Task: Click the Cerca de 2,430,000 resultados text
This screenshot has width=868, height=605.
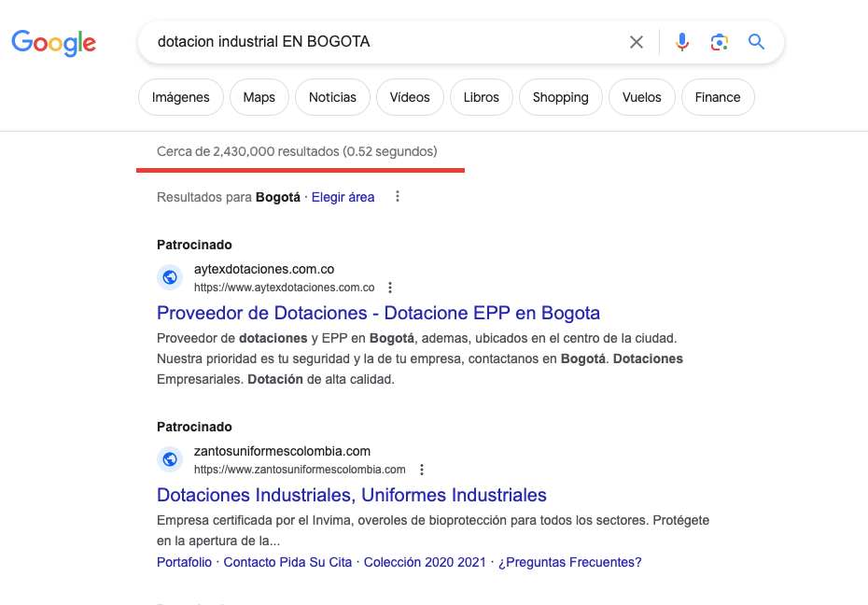Action: (297, 151)
